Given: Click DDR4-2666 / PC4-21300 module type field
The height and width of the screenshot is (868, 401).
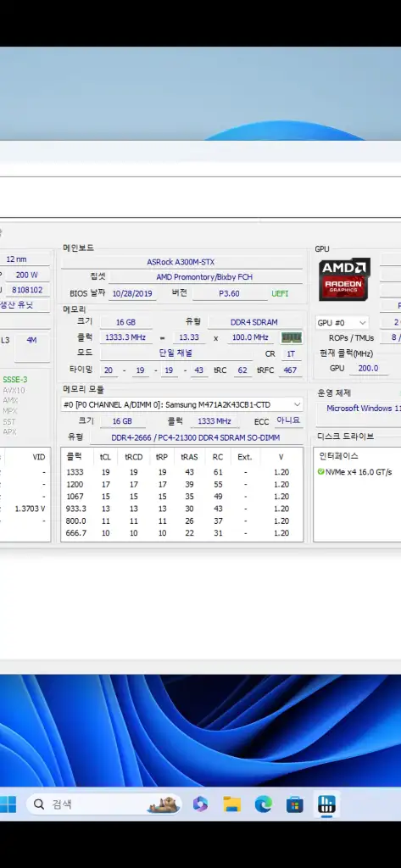Looking at the screenshot, I should point(196,437).
